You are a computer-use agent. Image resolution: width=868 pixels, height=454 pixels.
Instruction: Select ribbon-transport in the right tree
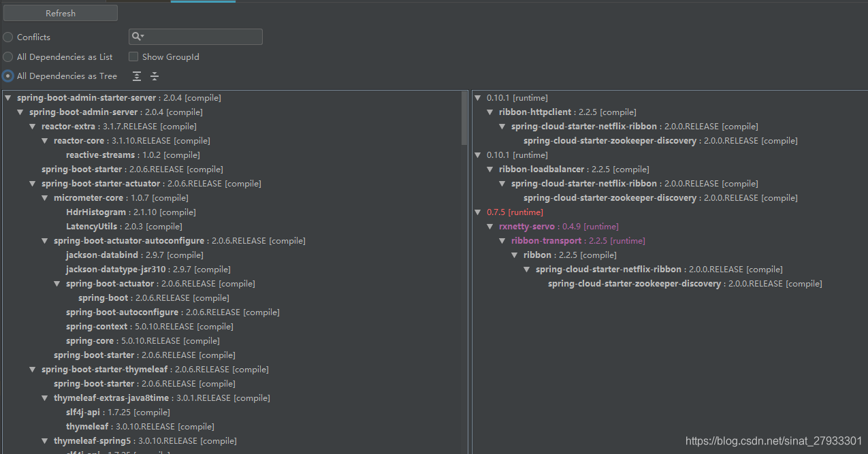click(546, 241)
